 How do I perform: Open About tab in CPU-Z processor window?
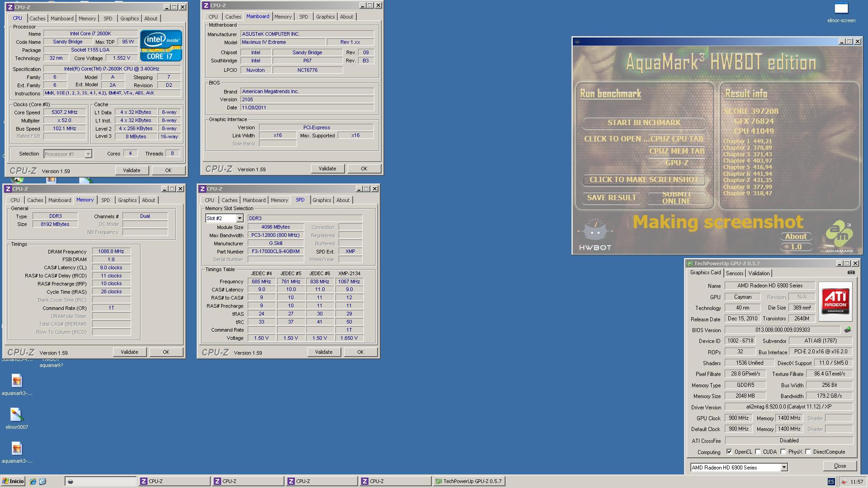[151, 19]
